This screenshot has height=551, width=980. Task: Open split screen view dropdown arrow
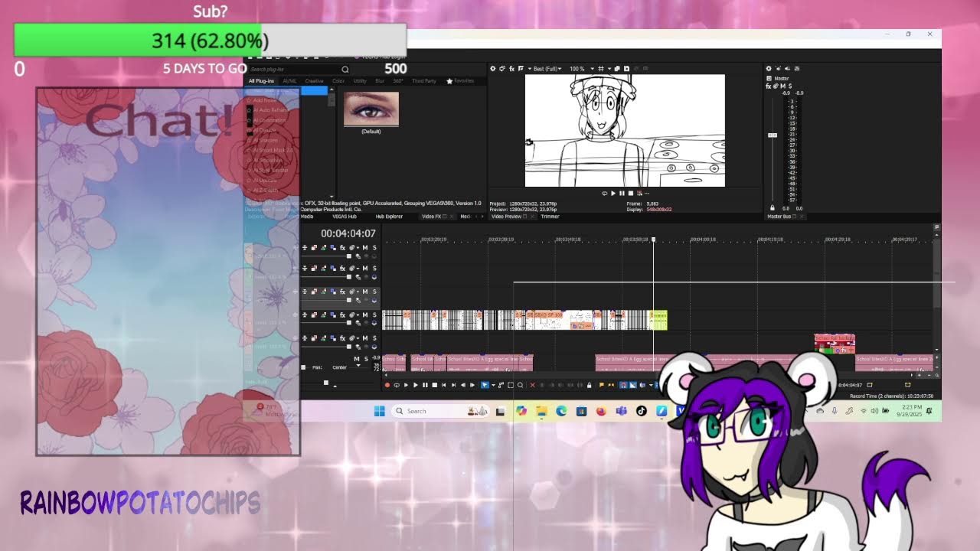tap(530, 69)
